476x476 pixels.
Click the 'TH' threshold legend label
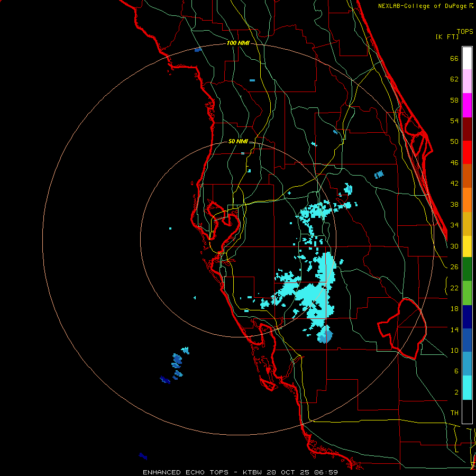454,413
